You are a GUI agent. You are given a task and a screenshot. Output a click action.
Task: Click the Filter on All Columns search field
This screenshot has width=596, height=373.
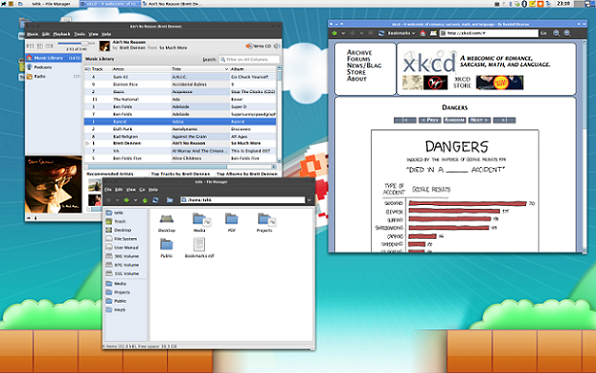[x=249, y=60]
